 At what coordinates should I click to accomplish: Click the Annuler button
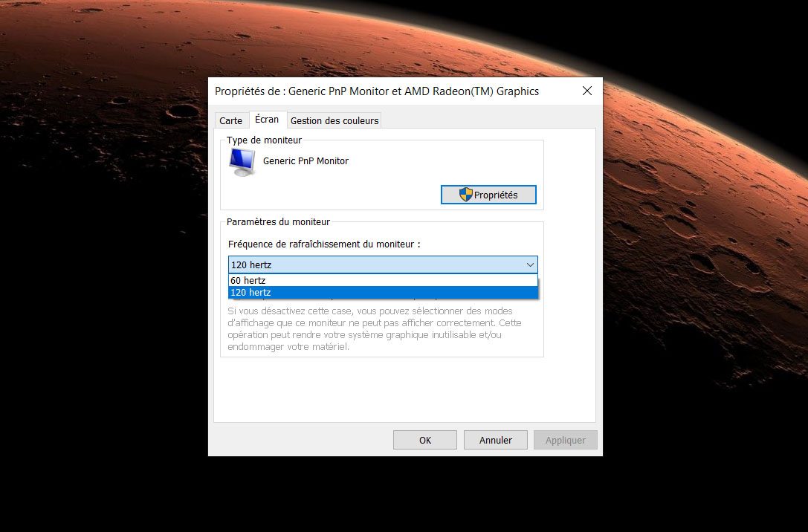495,440
